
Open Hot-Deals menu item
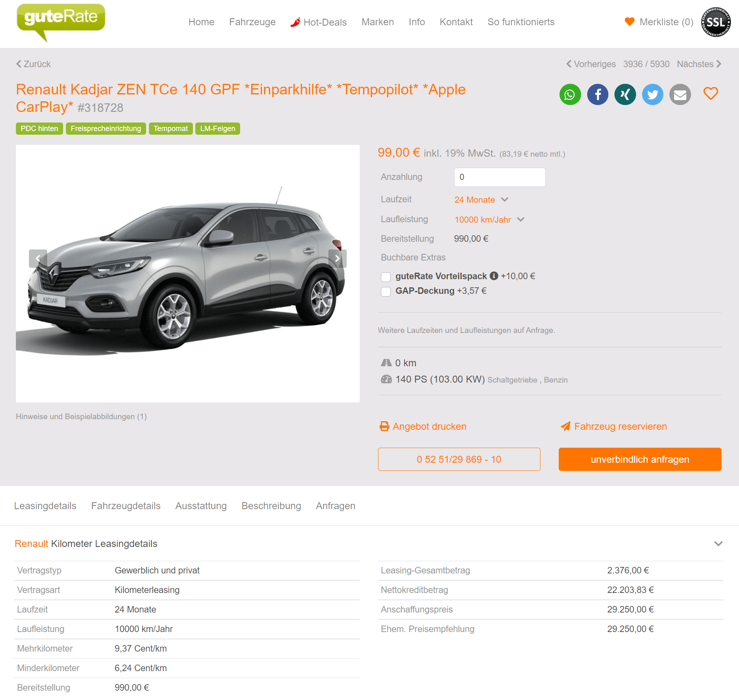click(x=319, y=22)
